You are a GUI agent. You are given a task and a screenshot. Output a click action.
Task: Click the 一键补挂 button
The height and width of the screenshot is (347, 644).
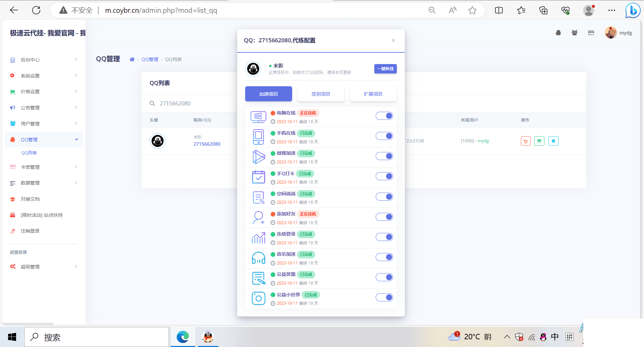pos(385,69)
